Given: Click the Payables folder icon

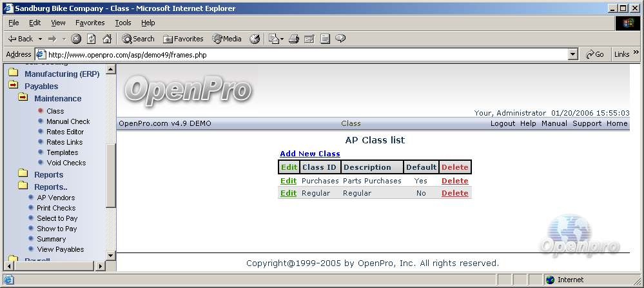Looking at the screenshot, I should [x=13, y=86].
